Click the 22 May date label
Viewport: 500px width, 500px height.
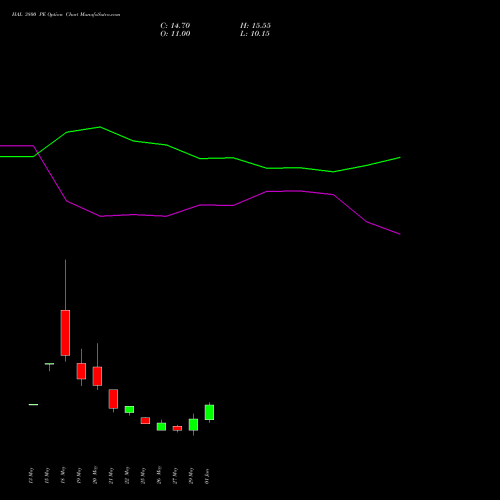point(127,475)
